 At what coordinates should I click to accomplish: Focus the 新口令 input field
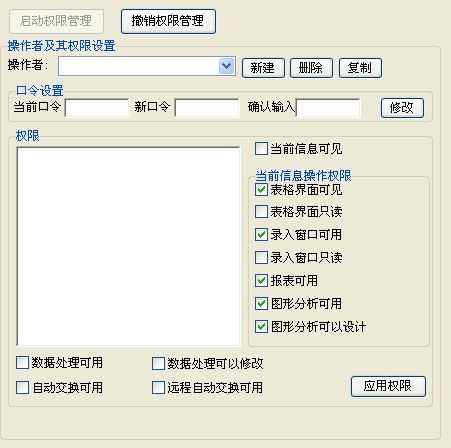207,108
